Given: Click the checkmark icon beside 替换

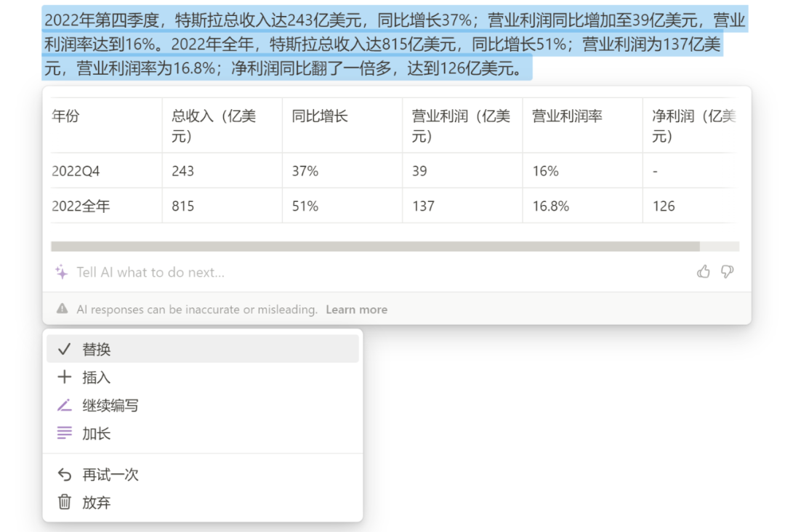Looking at the screenshot, I should tap(64, 349).
